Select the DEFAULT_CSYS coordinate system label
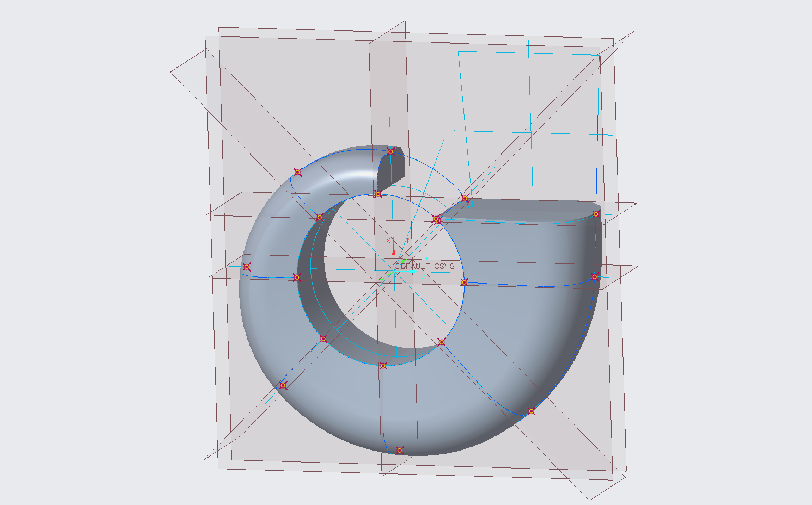Screen dimensions: 812x505 [425, 266]
